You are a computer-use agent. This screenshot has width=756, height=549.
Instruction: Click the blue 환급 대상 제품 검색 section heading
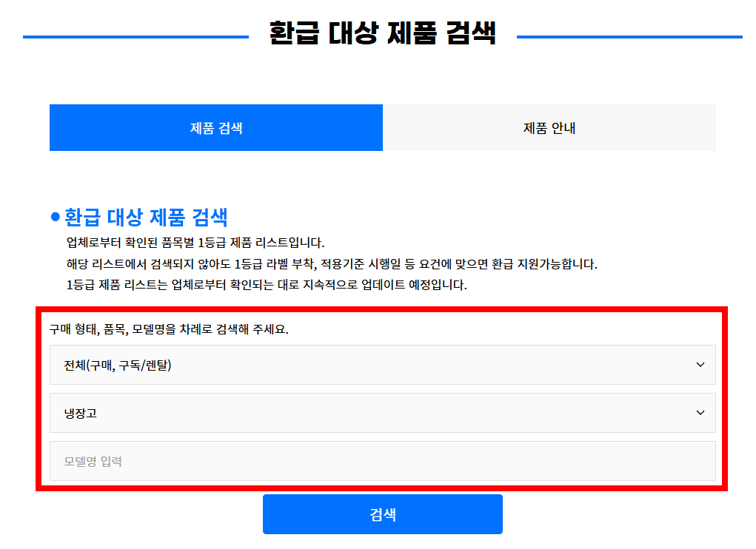click(146, 218)
